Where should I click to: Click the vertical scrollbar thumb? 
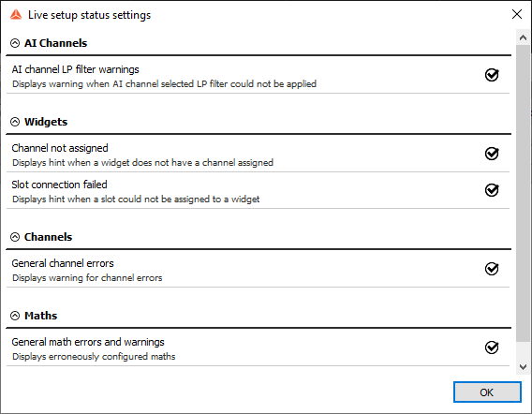click(523, 194)
